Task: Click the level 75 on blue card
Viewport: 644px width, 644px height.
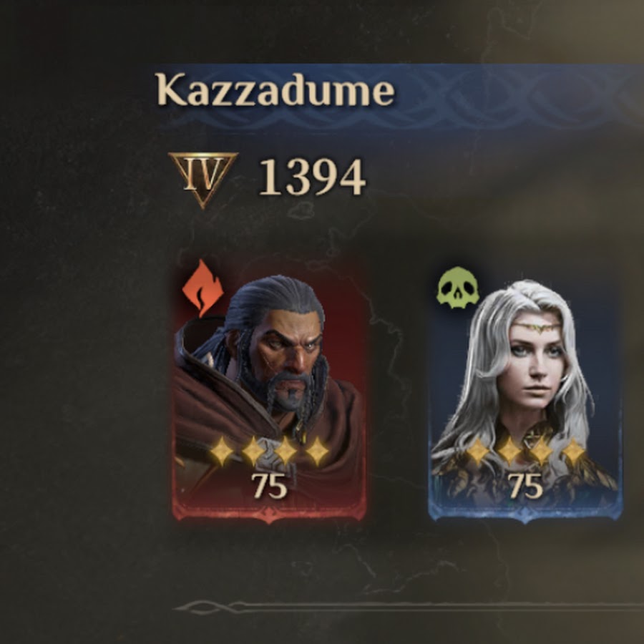Action: [x=525, y=486]
